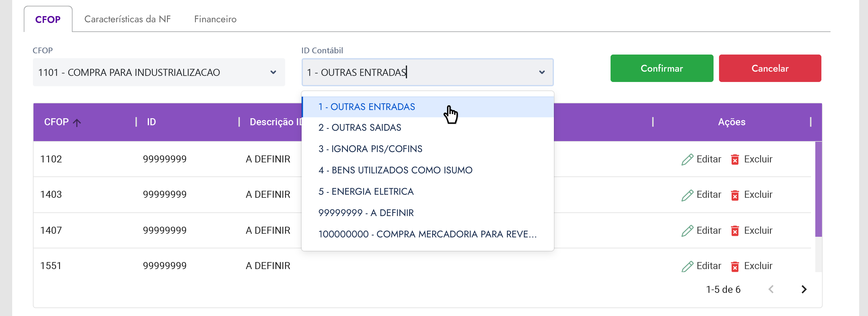Click the pencil Editar icon for CFOP 1102
The image size is (868, 316).
(x=687, y=159)
